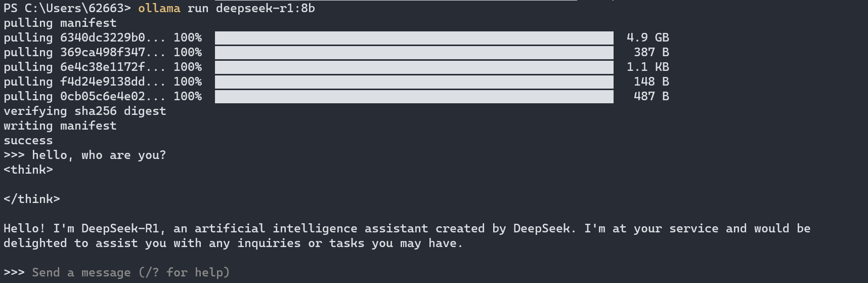Click the "hello, who are you?" message
868x283 pixels.
click(x=99, y=155)
